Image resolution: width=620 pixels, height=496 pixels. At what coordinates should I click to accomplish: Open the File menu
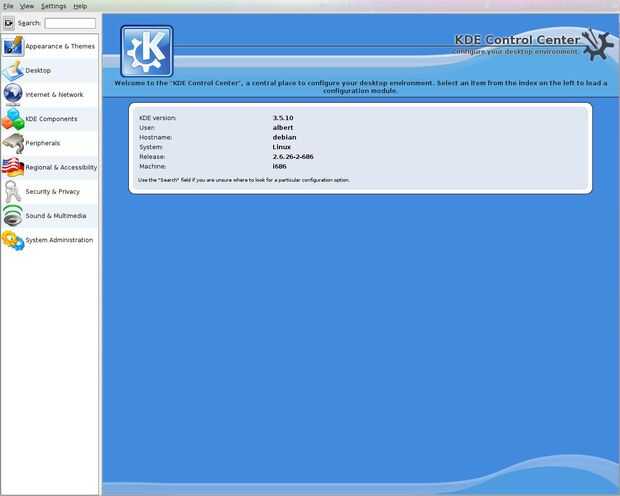(8, 6)
